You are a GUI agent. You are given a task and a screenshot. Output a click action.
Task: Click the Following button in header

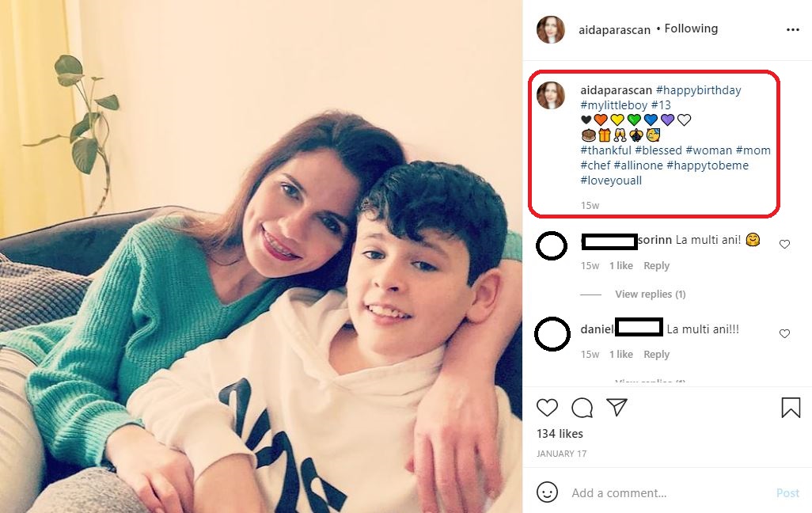tap(691, 28)
